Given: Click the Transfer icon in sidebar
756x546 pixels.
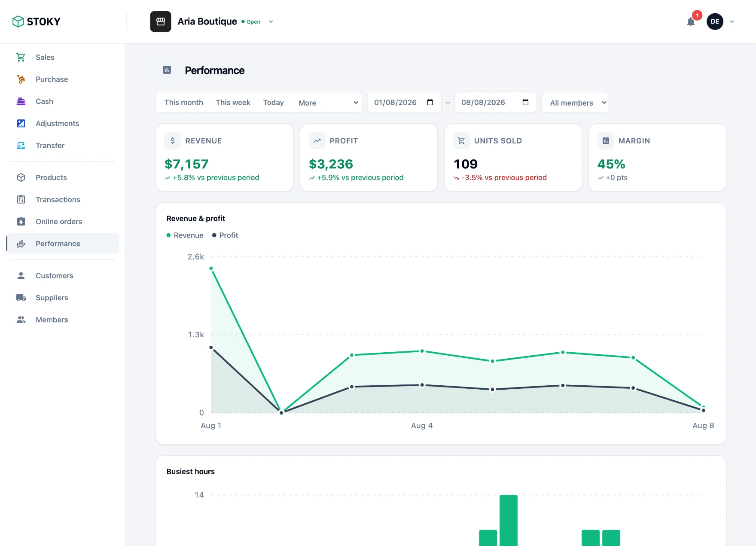Looking at the screenshot, I should tap(21, 145).
